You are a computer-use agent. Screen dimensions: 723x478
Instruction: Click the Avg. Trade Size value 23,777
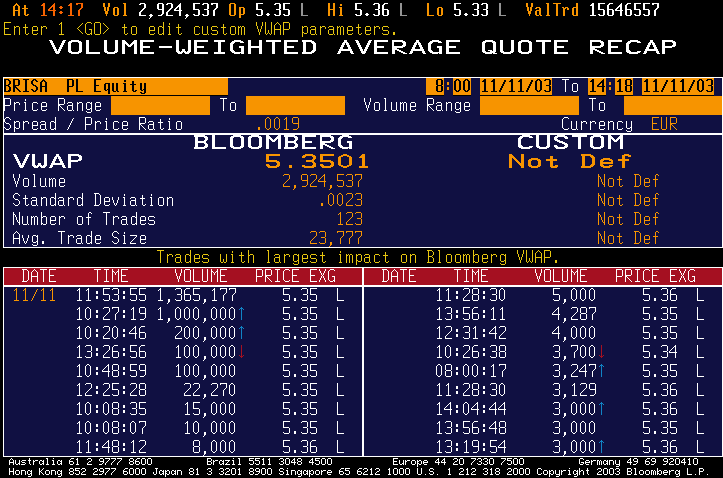click(336, 238)
